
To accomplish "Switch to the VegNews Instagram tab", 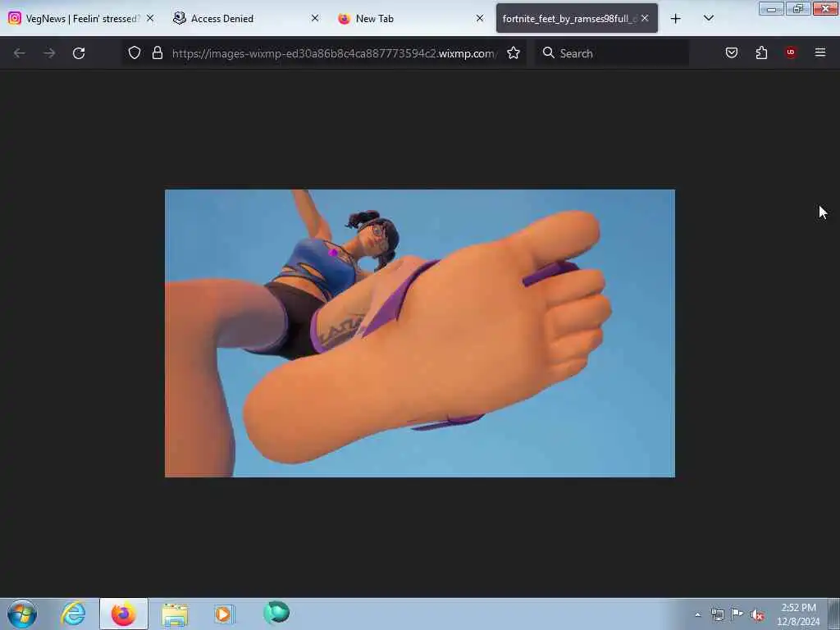I will (x=80, y=18).
